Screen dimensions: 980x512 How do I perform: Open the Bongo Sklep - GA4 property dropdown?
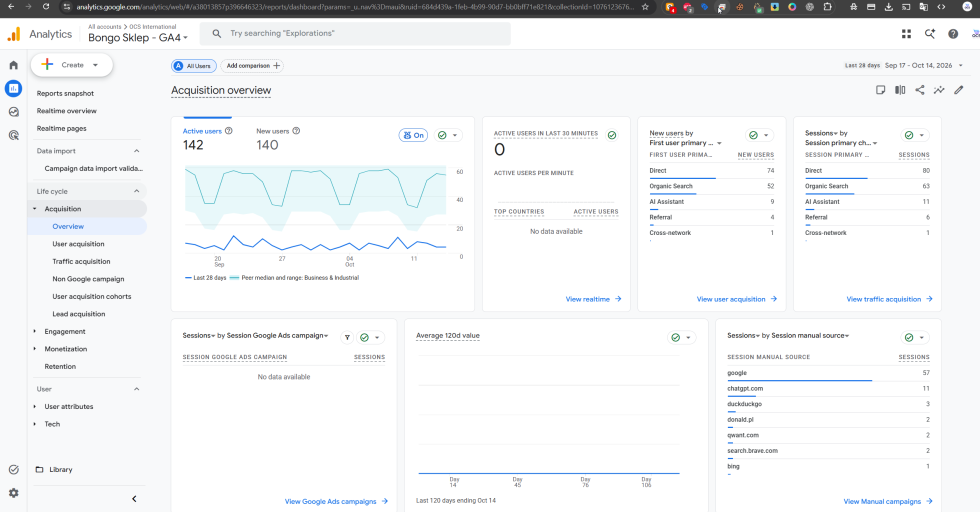click(138, 38)
